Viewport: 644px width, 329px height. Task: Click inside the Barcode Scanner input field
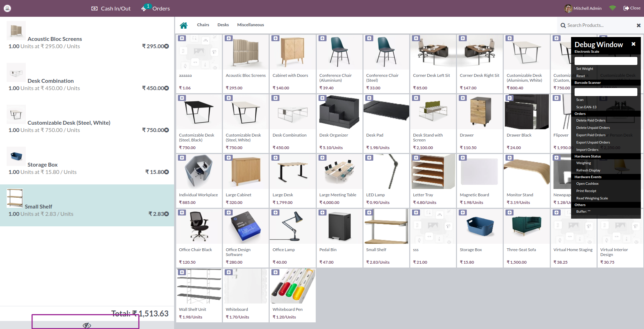click(x=606, y=92)
